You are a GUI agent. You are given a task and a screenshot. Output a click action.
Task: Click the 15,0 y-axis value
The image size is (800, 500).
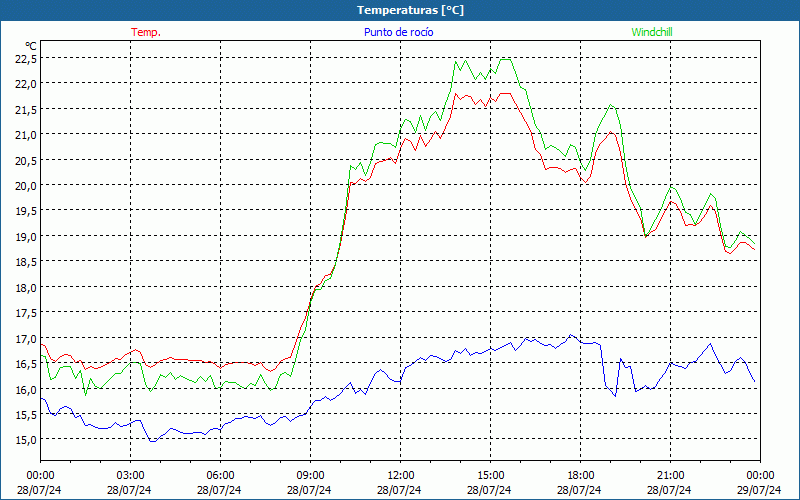[26, 440]
